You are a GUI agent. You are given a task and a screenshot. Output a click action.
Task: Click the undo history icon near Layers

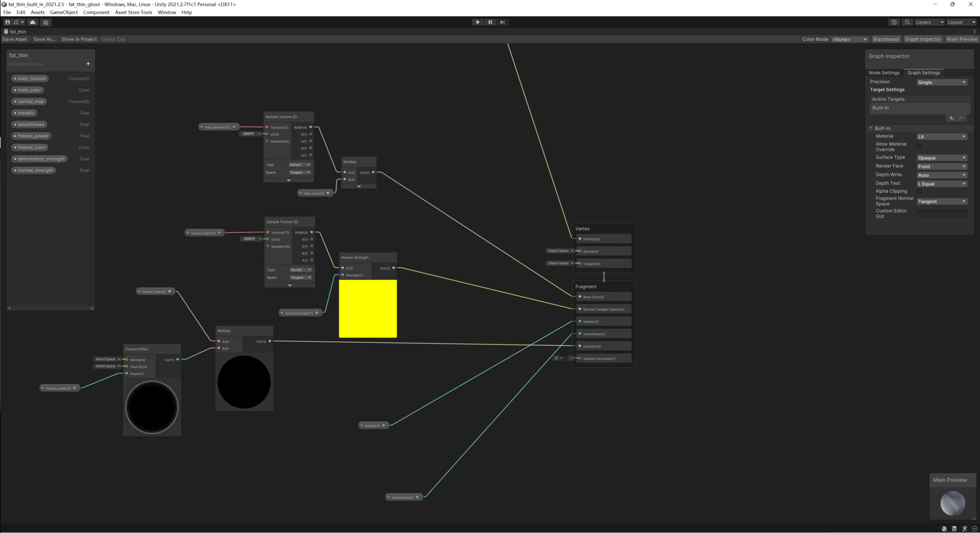tap(893, 22)
